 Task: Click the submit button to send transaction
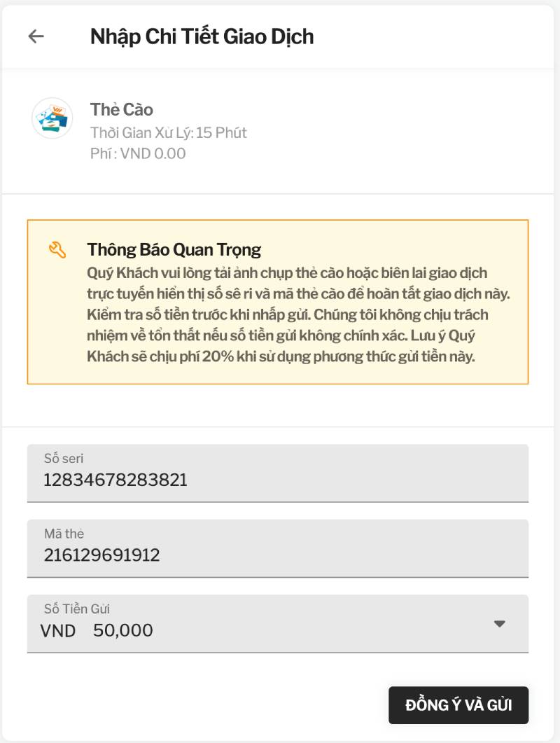[x=458, y=704]
